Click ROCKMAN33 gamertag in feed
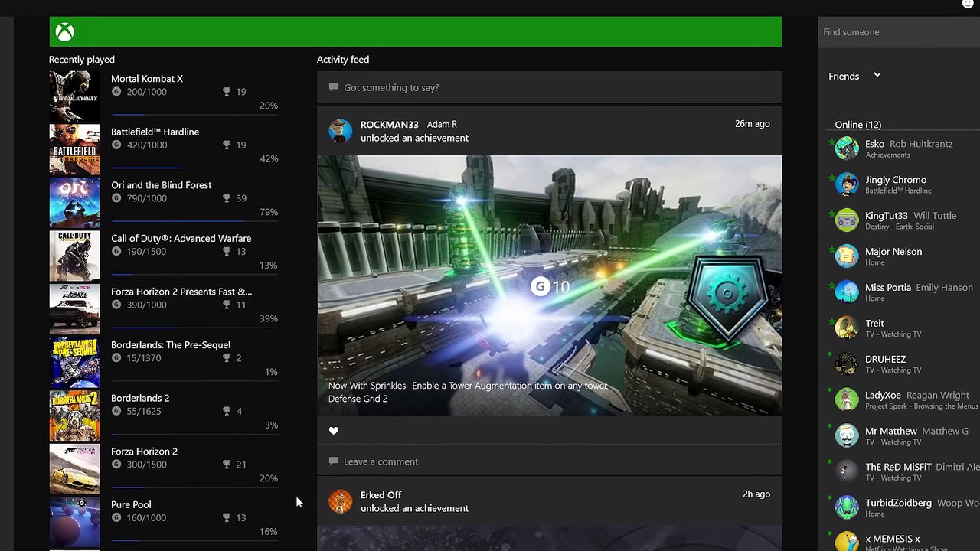 tap(389, 124)
